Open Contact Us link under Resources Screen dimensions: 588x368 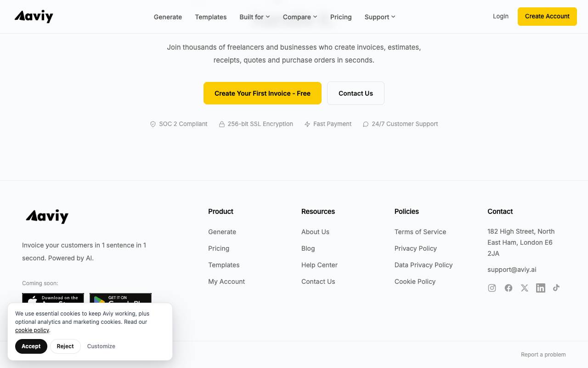318,282
